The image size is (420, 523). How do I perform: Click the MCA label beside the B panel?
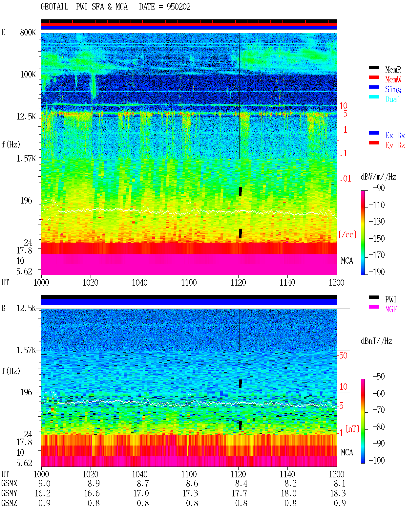(347, 452)
